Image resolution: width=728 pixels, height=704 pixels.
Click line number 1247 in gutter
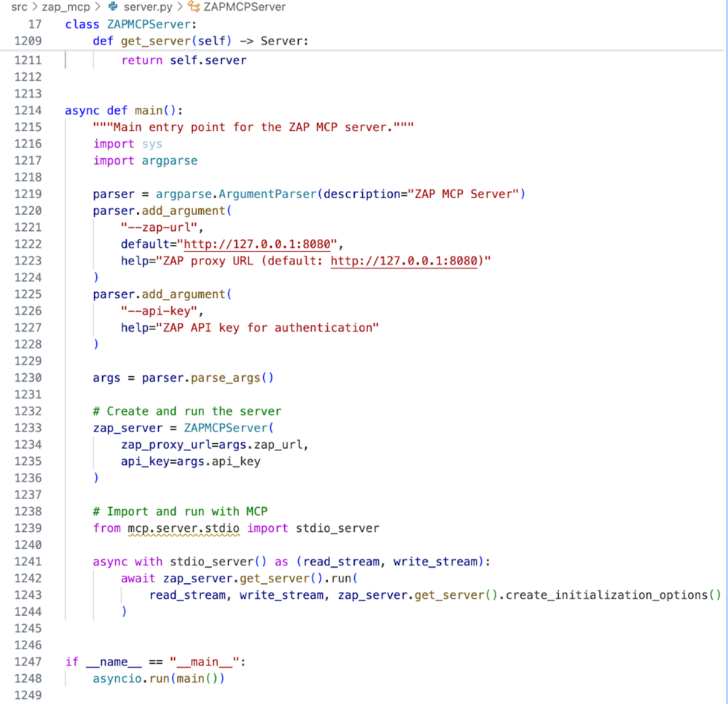tap(28, 662)
